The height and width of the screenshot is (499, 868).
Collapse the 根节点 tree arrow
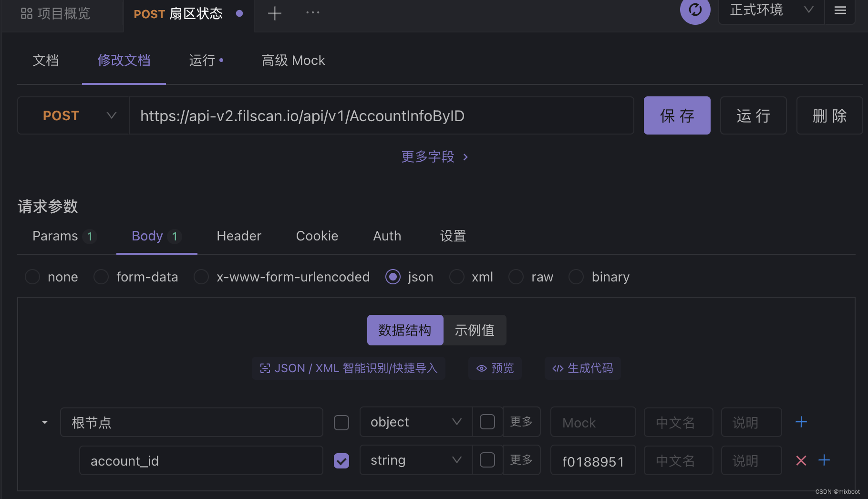coord(45,423)
